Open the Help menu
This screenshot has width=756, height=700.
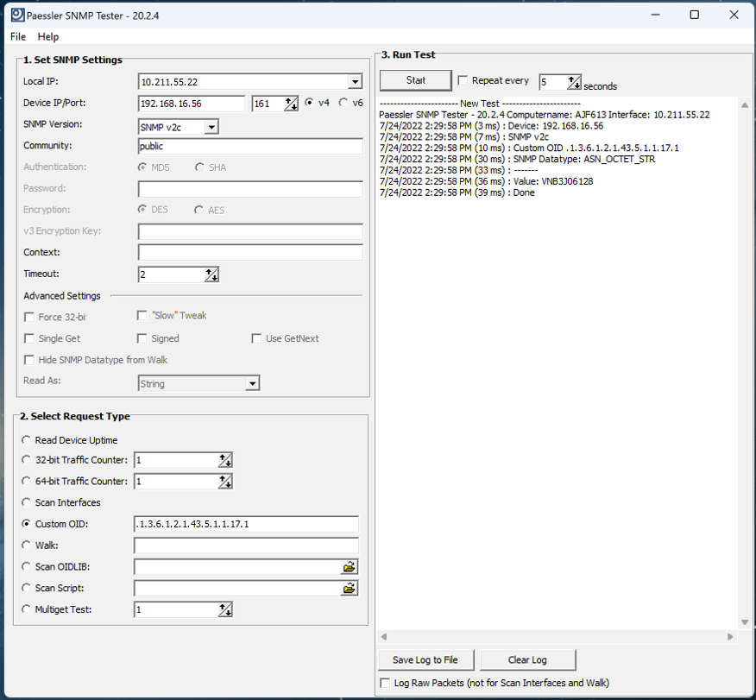click(x=48, y=37)
